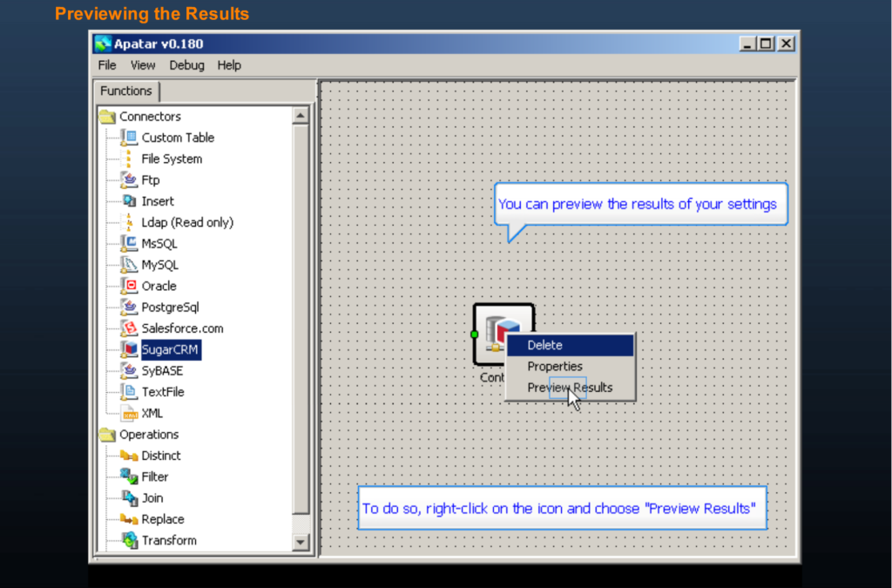Click the Oracle connector icon
The image size is (892, 588).
coord(130,286)
